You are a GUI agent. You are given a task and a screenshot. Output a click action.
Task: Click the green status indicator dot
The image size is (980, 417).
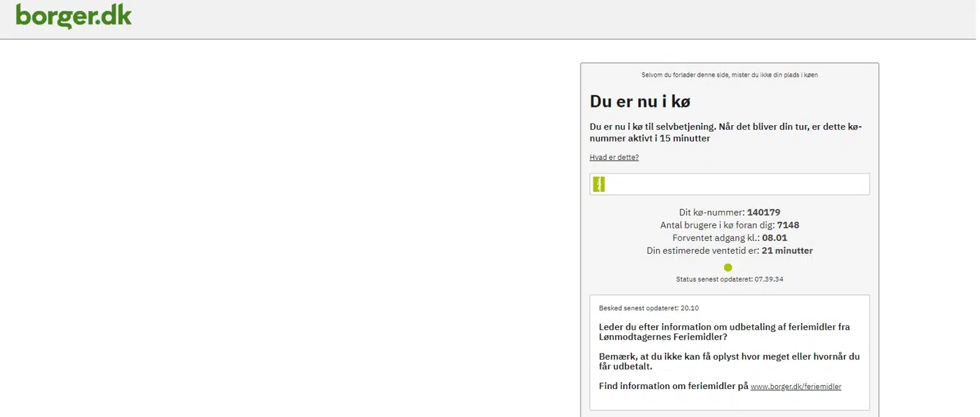tap(728, 267)
